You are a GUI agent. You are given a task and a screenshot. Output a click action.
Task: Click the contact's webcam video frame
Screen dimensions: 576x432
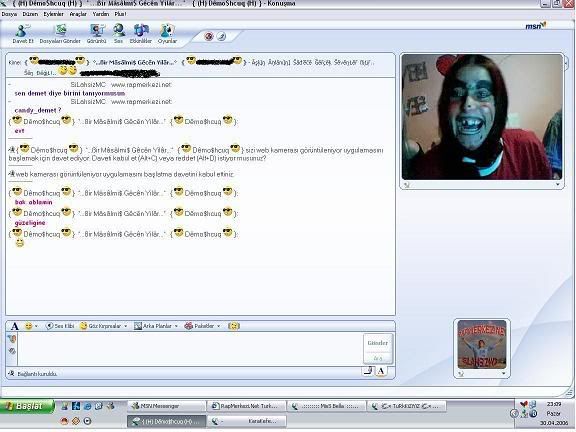[482, 117]
